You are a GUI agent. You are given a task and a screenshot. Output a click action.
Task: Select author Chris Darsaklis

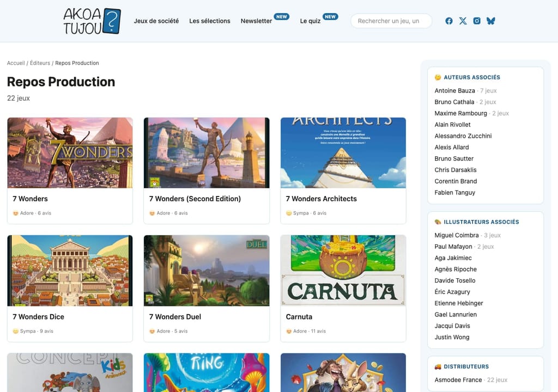click(x=455, y=170)
